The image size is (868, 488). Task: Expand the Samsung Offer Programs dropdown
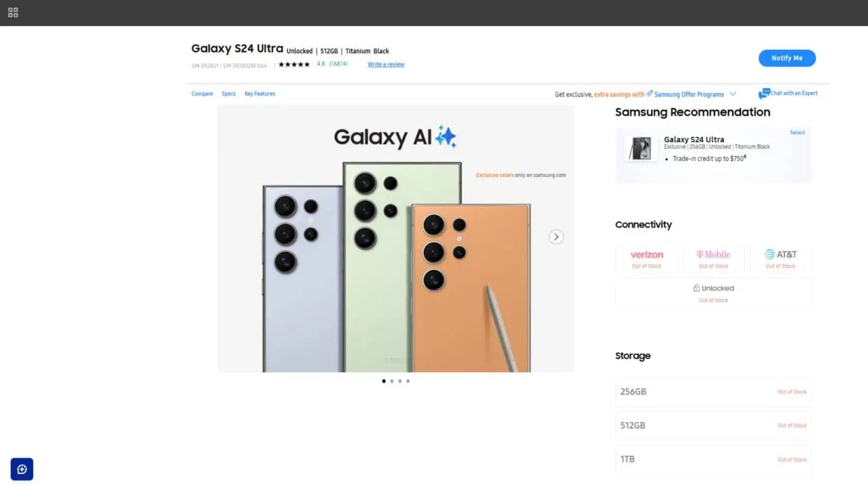(x=732, y=94)
